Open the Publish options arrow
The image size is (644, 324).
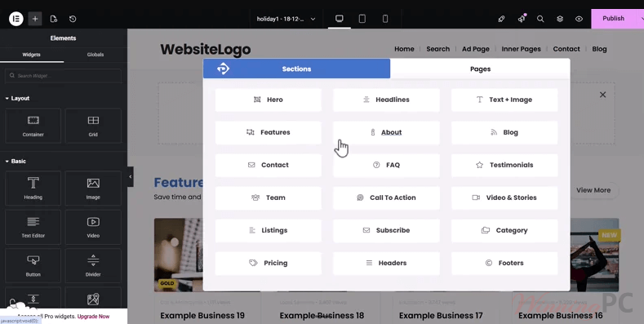pyautogui.click(x=641, y=19)
